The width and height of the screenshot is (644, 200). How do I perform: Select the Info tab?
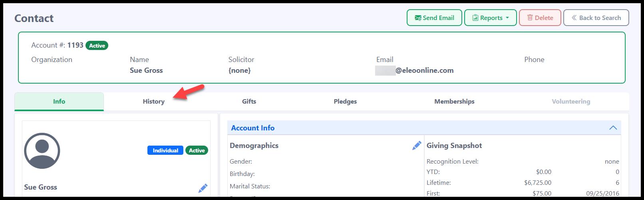point(59,102)
